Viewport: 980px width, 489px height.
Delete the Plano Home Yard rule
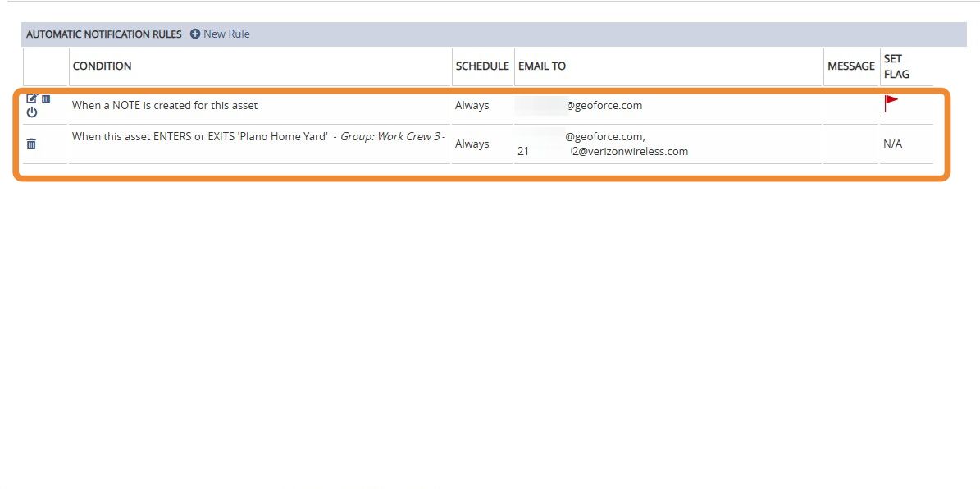(x=31, y=144)
